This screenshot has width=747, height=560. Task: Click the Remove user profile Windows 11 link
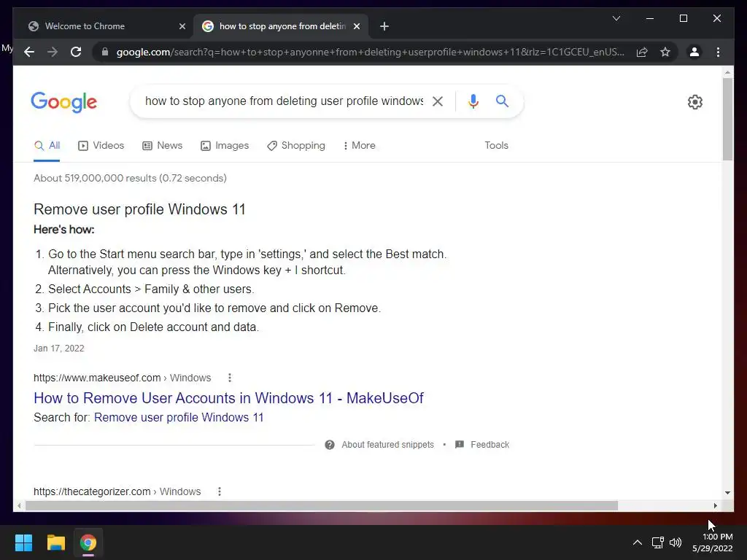[179, 418]
